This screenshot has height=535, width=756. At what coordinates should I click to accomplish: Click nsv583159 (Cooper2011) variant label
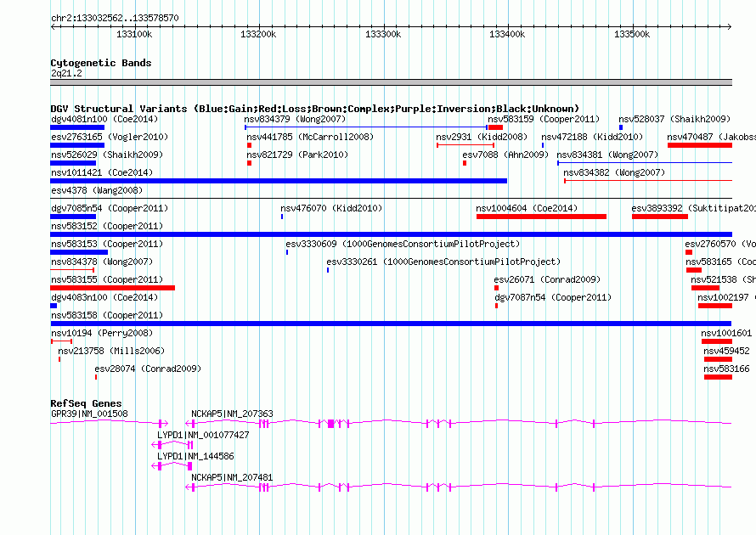tap(544, 119)
